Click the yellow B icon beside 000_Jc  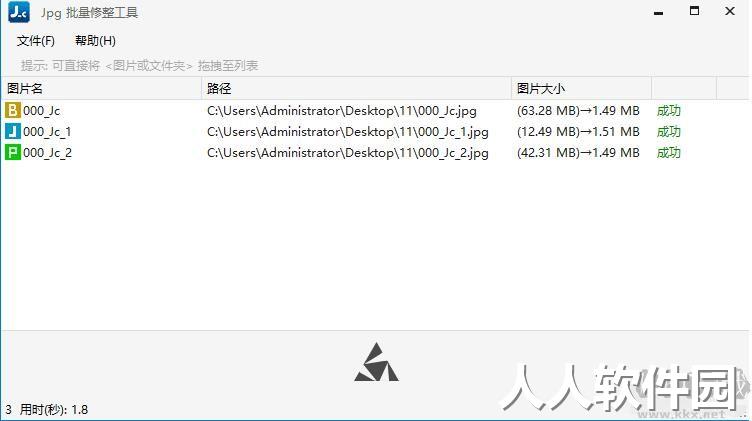pos(12,110)
